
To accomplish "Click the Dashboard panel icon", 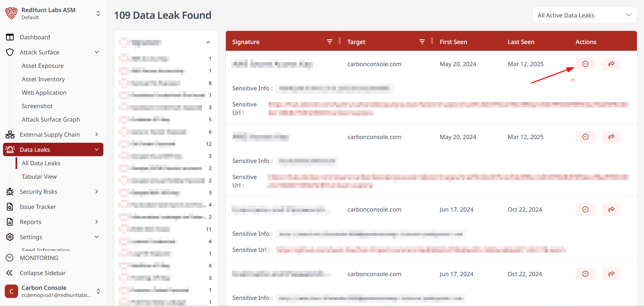I will [10, 37].
